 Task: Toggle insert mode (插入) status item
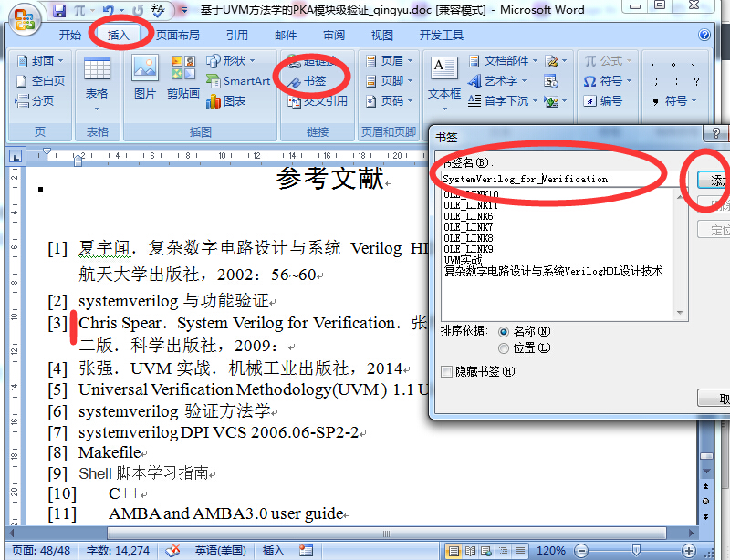click(x=273, y=551)
